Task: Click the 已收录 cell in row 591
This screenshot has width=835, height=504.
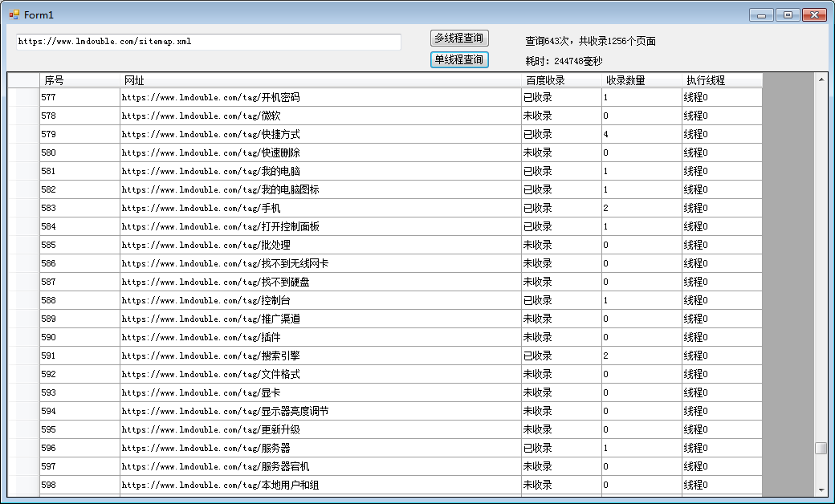Action: 562,356
